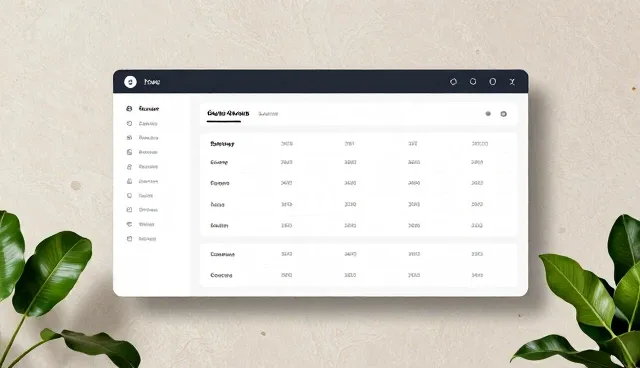Click the round white logo in header
Viewport: 640px width, 368px height.
point(130,82)
